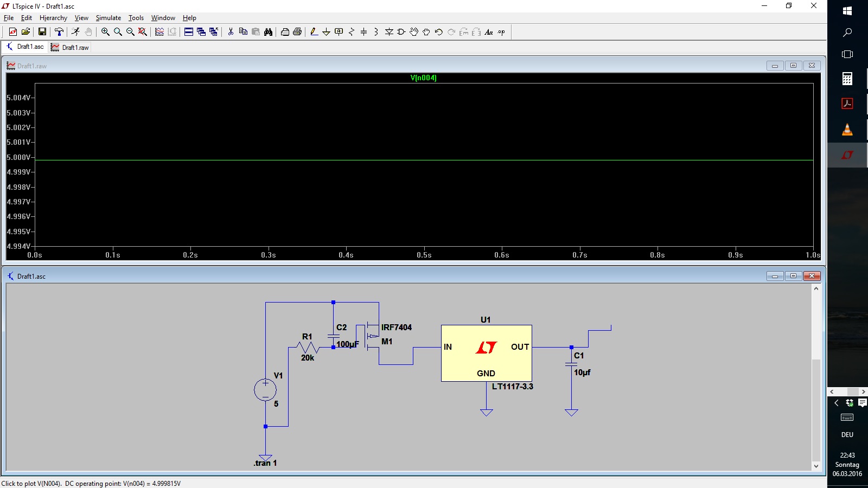Select the Zoom Out magnifier tool
Screen dimensions: 868x488
(x=130, y=32)
